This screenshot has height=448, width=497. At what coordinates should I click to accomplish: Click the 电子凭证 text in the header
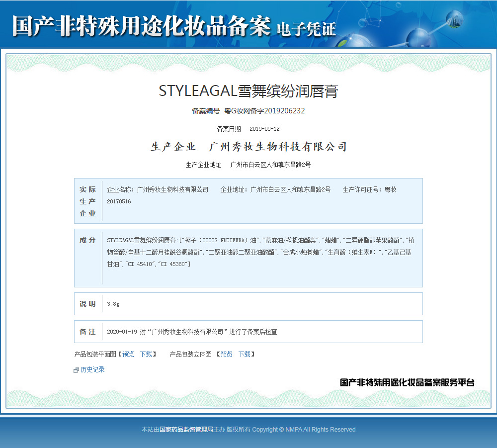click(x=306, y=29)
